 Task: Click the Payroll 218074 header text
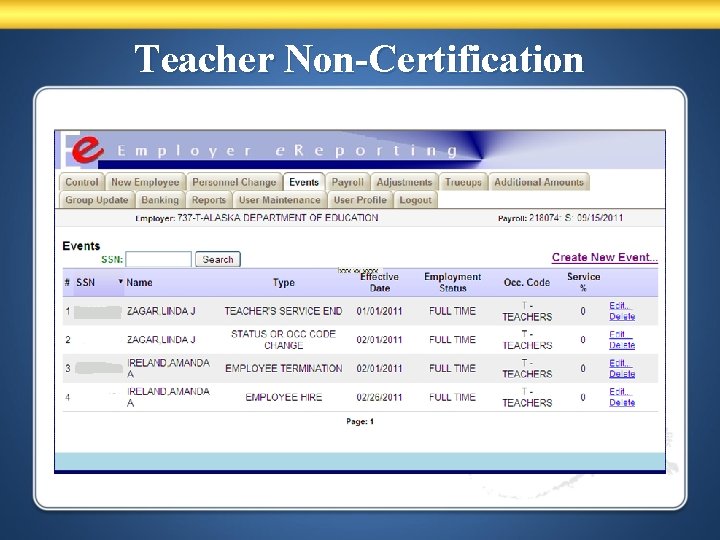click(561, 218)
